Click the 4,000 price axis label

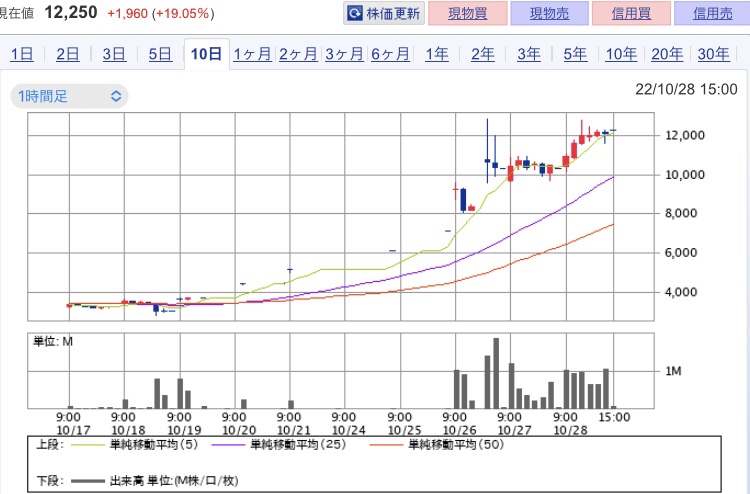click(681, 292)
